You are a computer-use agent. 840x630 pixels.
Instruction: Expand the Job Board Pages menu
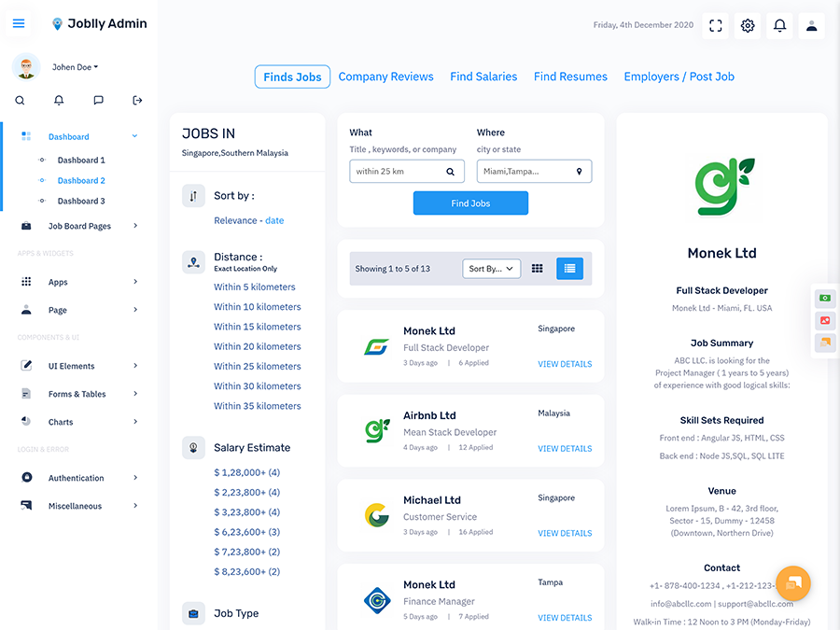pos(79,226)
